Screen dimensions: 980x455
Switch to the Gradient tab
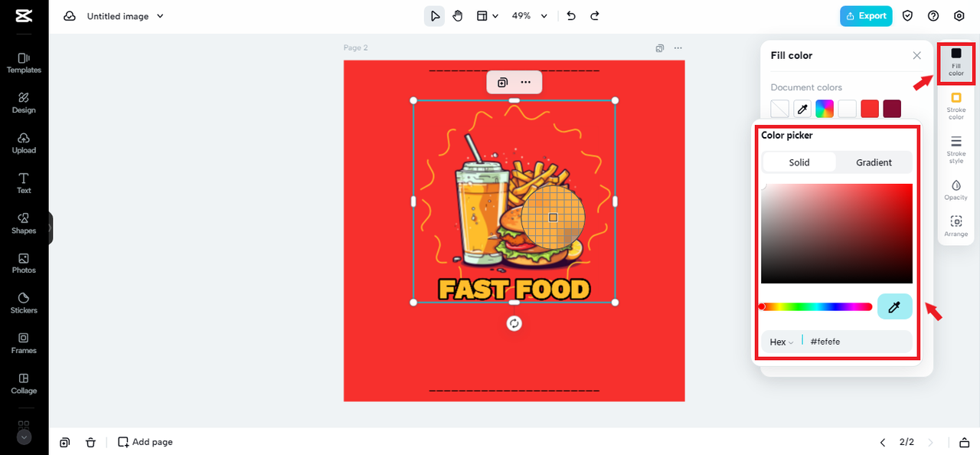[x=874, y=162]
